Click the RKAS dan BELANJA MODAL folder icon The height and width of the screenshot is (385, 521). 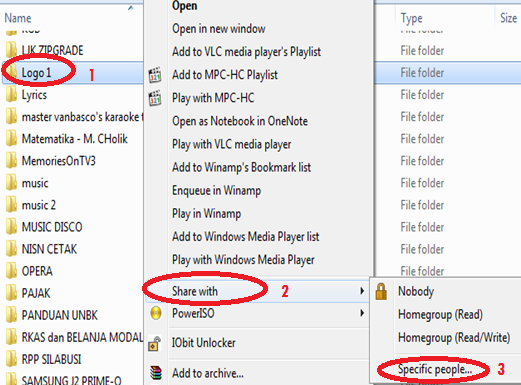click(x=11, y=336)
